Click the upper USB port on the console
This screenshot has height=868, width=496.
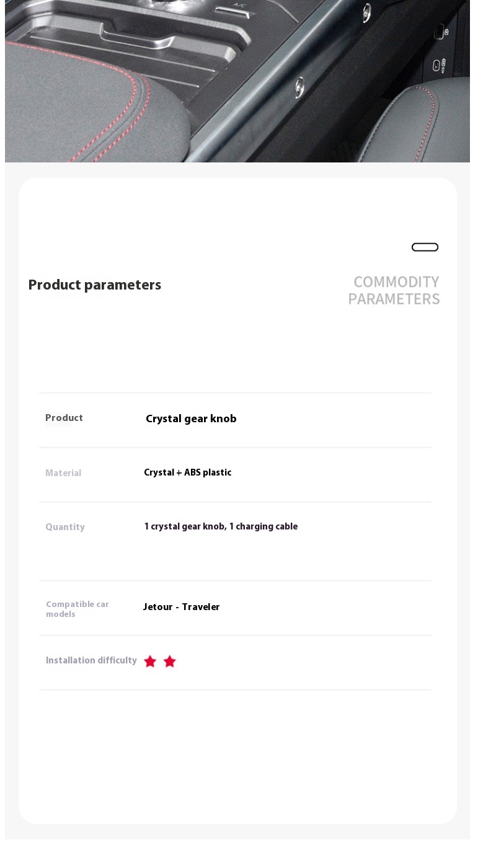tap(440, 32)
